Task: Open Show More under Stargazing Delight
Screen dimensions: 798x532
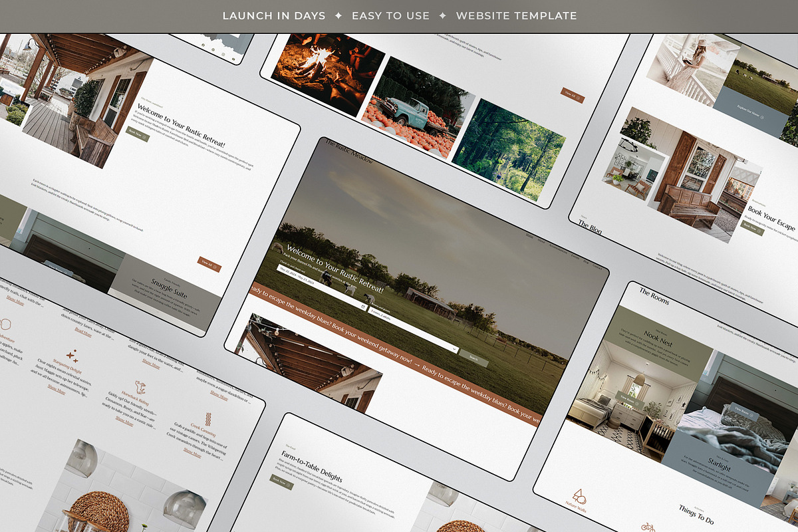Action: click(57, 390)
